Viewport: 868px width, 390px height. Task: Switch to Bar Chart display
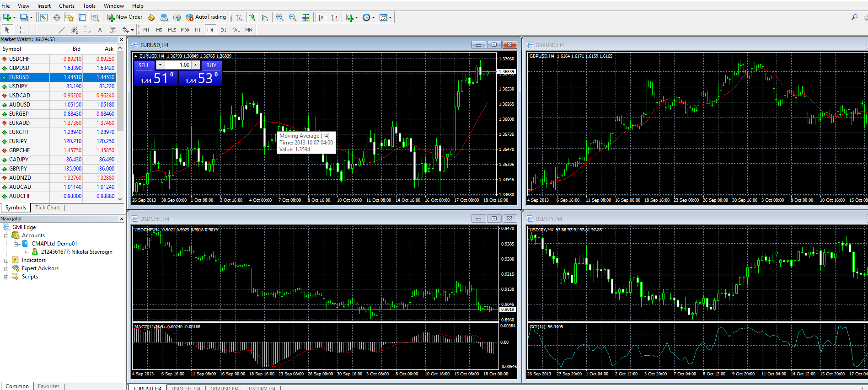point(239,17)
